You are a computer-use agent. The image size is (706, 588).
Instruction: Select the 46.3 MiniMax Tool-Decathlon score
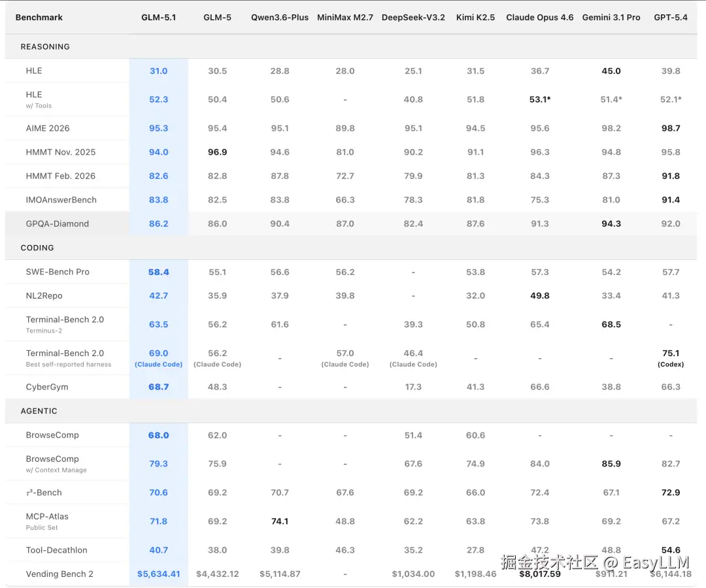(345, 550)
